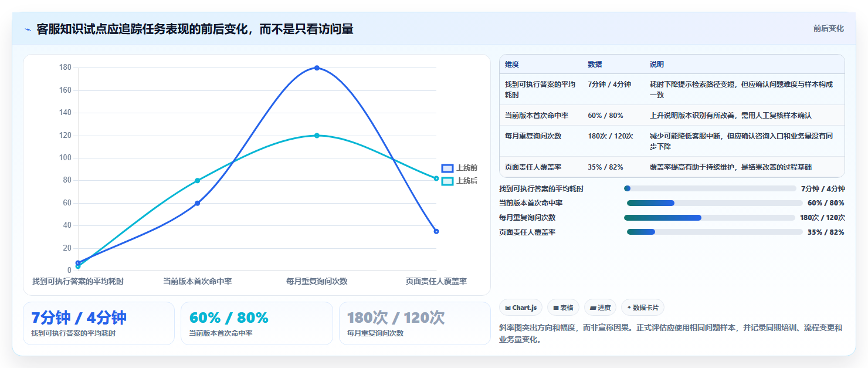Screen dimensions: 868x368
Task: Select the 上线后 data point at 80
Action: pos(198,181)
